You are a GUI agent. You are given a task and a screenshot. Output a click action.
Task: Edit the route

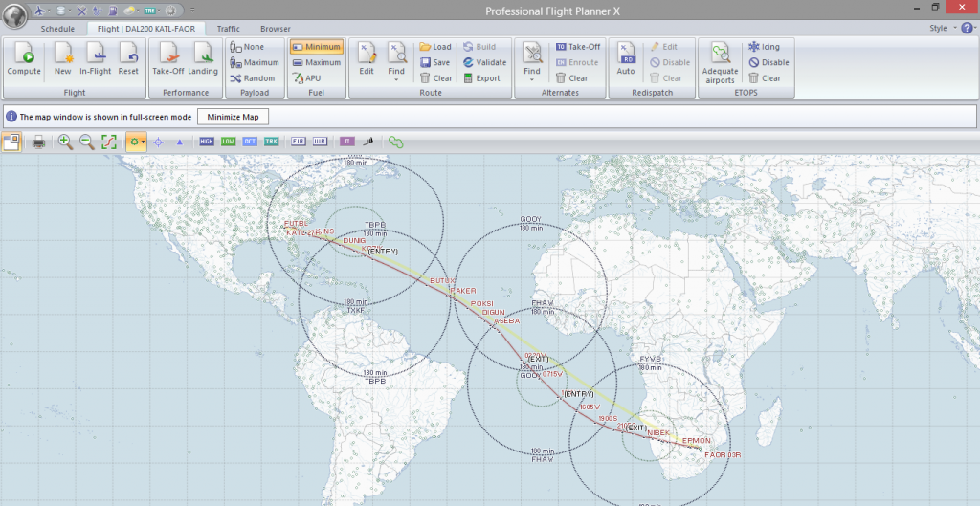[367, 58]
